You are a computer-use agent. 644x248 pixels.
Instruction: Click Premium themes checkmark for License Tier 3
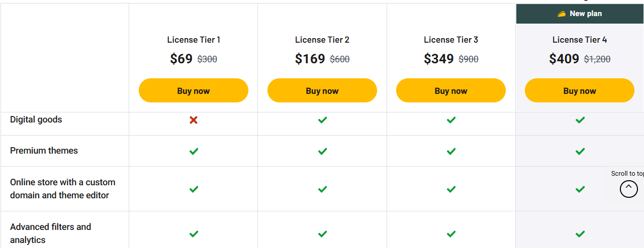pos(451,151)
